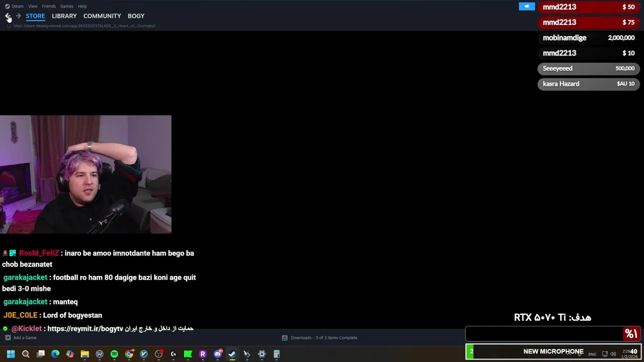This screenshot has height=362, width=644.
Task: Focus Steam via its taskbar icon
Action: coord(232,354)
